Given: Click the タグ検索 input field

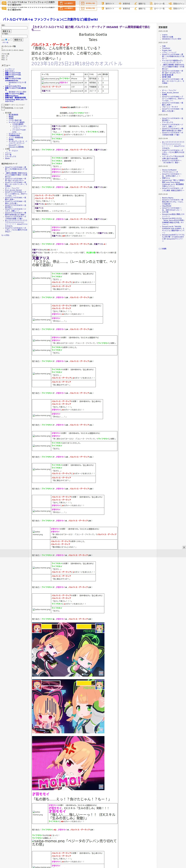Looking at the screenshot, I should [x=14, y=36].
